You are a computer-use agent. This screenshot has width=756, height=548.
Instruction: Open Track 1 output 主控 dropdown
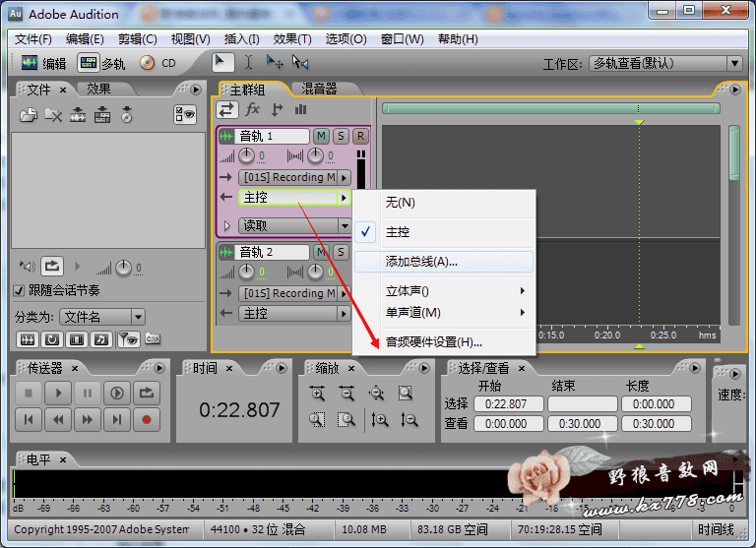click(344, 198)
